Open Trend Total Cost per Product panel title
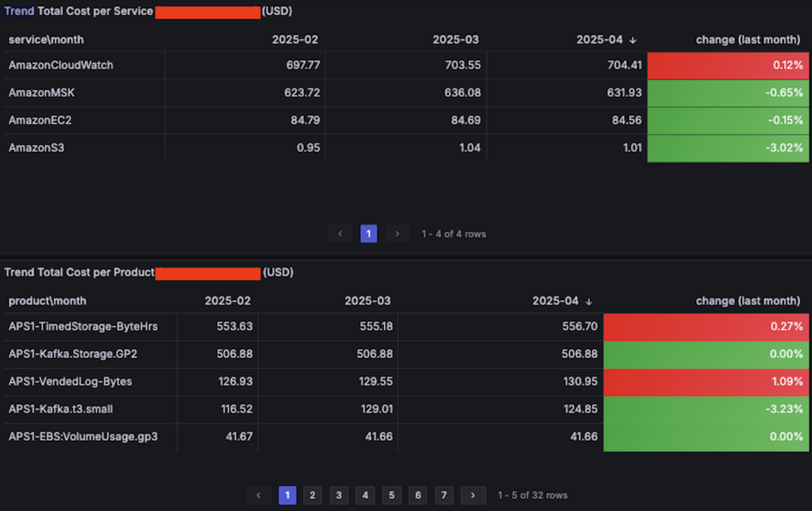Image resolution: width=812 pixels, height=511 pixels. (79, 272)
